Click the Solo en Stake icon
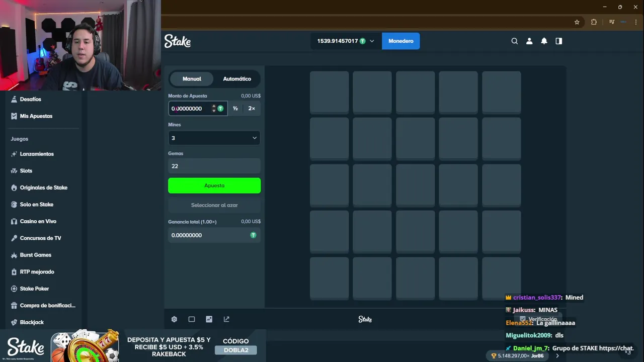The width and height of the screenshot is (644, 362). click(14, 205)
